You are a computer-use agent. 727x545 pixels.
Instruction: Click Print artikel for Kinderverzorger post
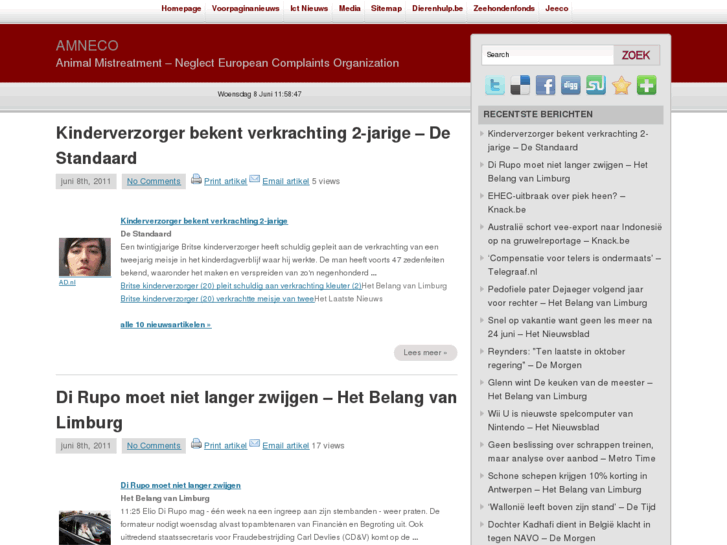pos(225,181)
